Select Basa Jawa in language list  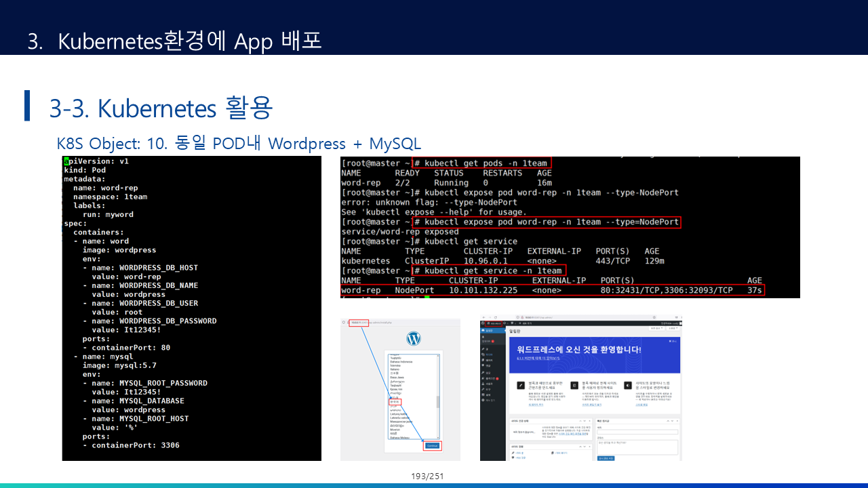pyautogui.click(x=397, y=378)
